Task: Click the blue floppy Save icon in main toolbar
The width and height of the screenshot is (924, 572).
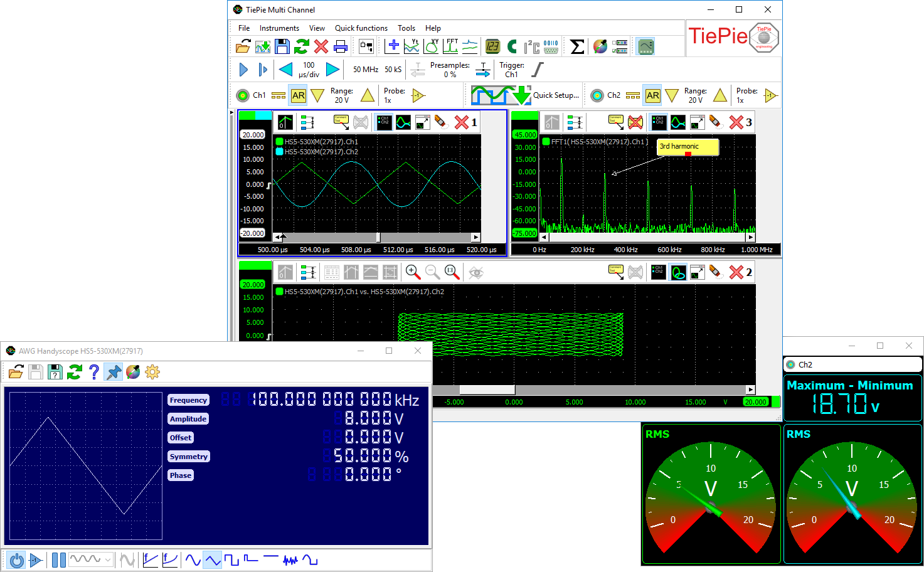Action: click(x=282, y=46)
